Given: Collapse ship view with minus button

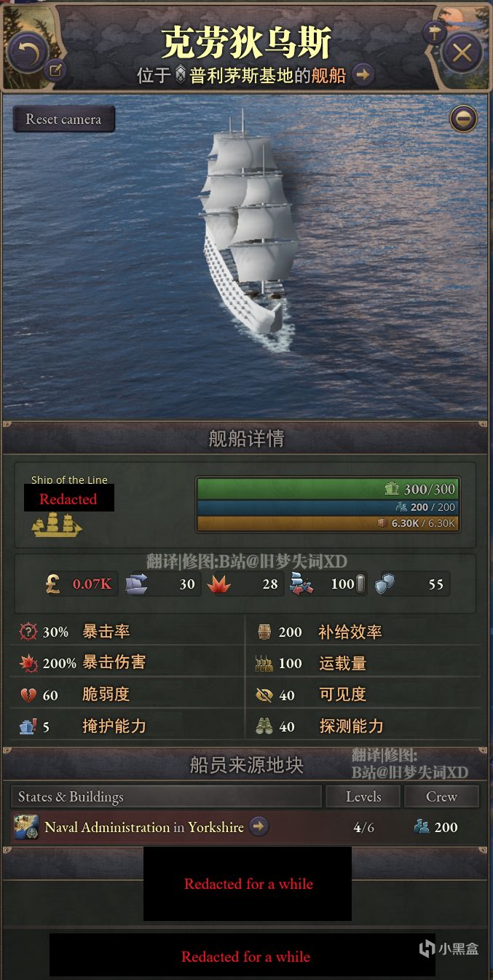Looking at the screenshot, I should [x=463, y=118].
